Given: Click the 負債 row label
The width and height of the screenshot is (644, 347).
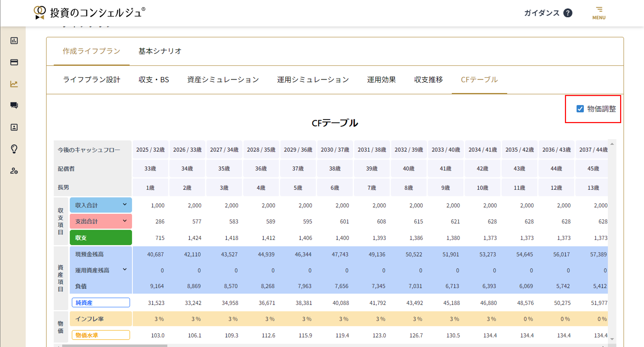Looking at the screenshot, I should (101, 286).
